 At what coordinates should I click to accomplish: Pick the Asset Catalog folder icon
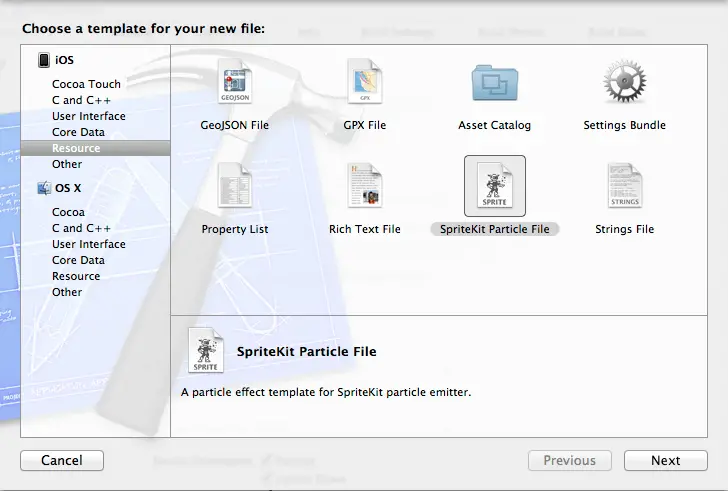494,82
